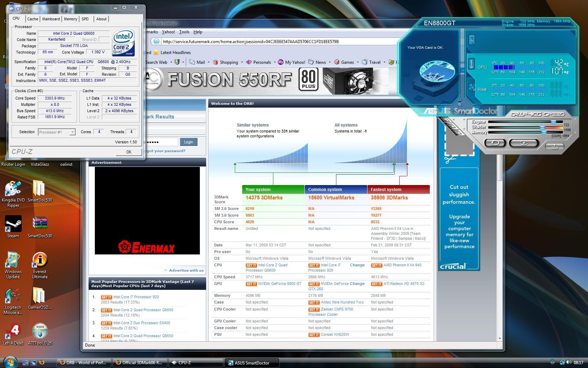Open the Help menu in Firefox

click(198, 32)
